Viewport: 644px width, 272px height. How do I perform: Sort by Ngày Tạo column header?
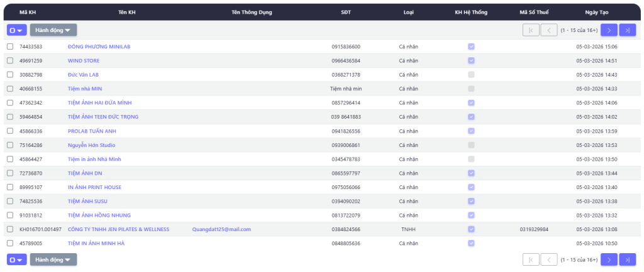tap(596, 12)
